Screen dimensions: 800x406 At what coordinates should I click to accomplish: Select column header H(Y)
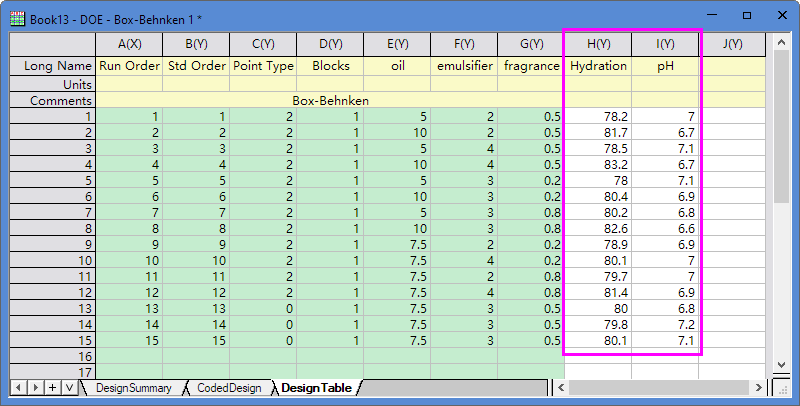coord(598,44)
